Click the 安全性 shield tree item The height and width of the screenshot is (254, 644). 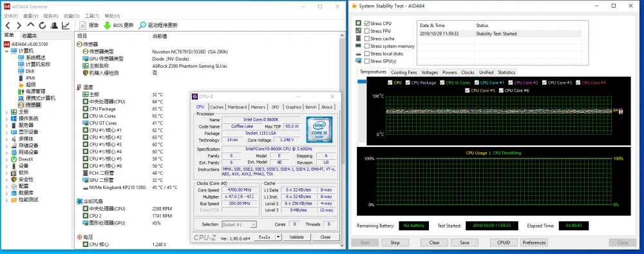(x=22, y=180)
